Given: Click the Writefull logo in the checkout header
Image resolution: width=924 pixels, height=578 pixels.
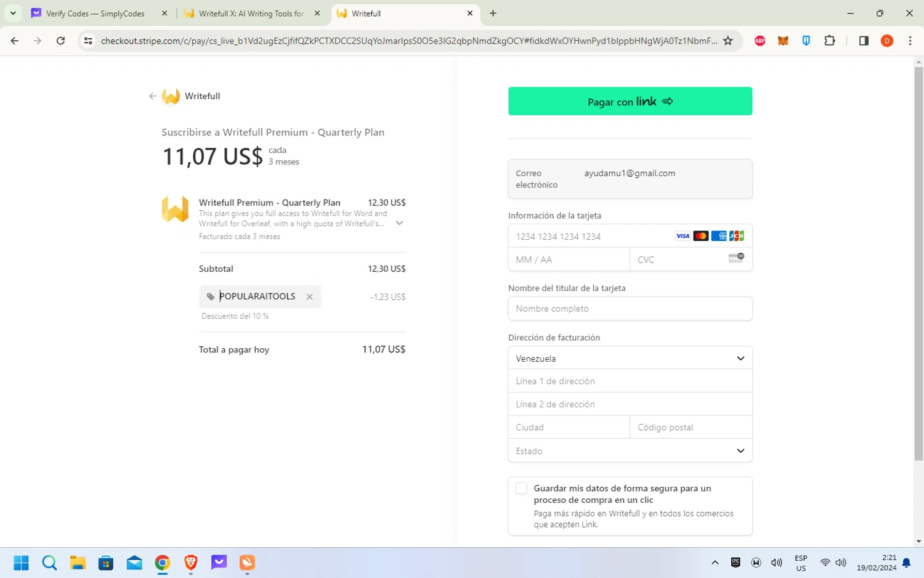Looking at the screenshot, I should [171, 96].
